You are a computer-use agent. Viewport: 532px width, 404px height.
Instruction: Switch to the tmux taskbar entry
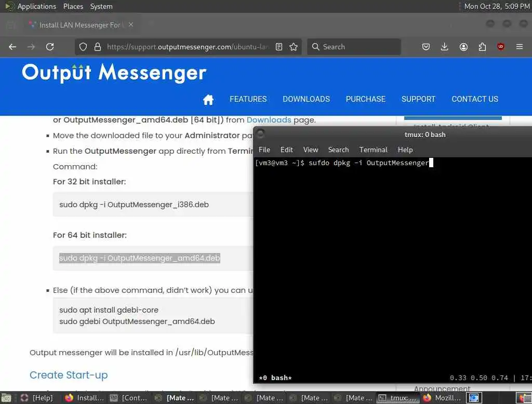coord(397,398)
